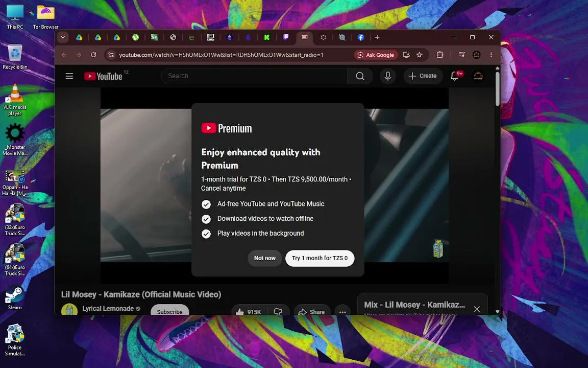Open the video more actions ellipsis
Viewport: 588px width, 368px height.
coord(342,312)
